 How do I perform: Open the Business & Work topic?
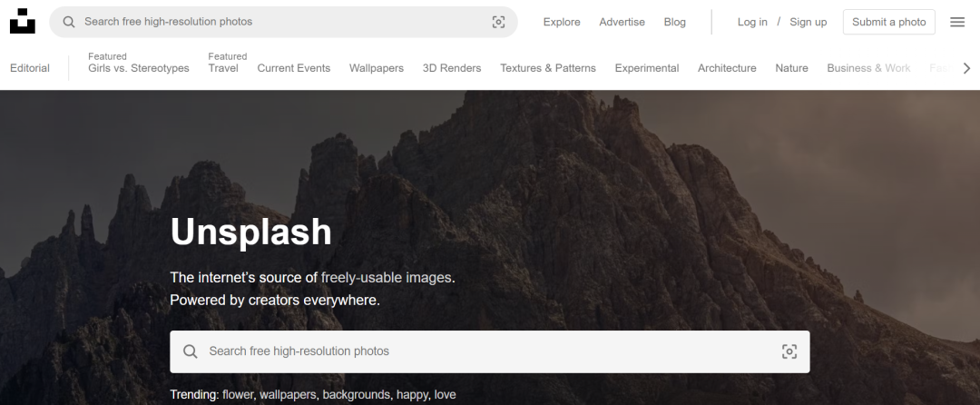coord(868,68)
